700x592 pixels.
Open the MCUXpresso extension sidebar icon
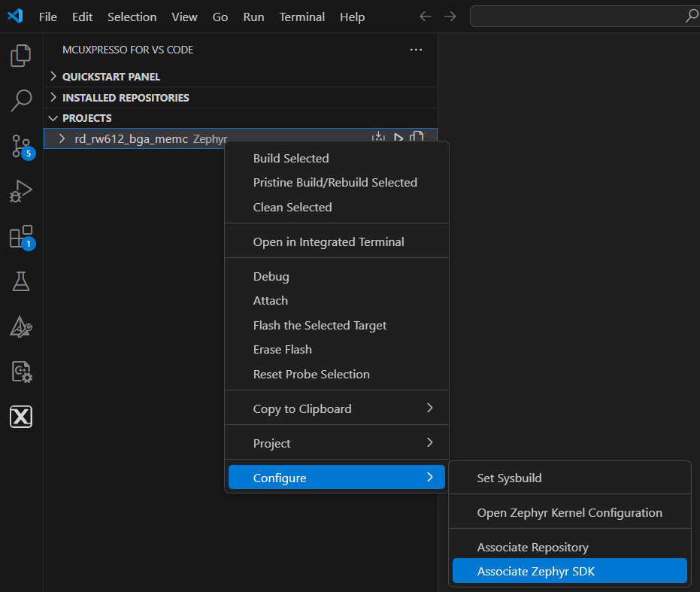pyautogui.click(x=20, y=417)
